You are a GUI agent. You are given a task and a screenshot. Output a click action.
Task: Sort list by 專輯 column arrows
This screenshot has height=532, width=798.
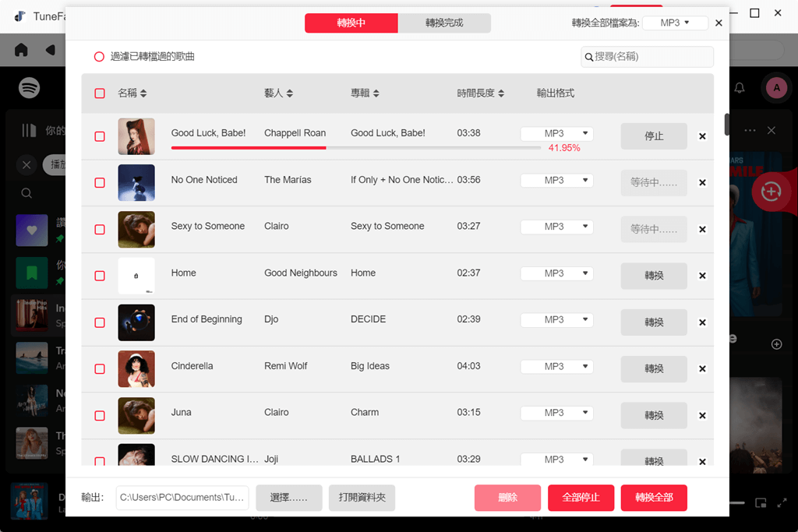click(376, 93)
